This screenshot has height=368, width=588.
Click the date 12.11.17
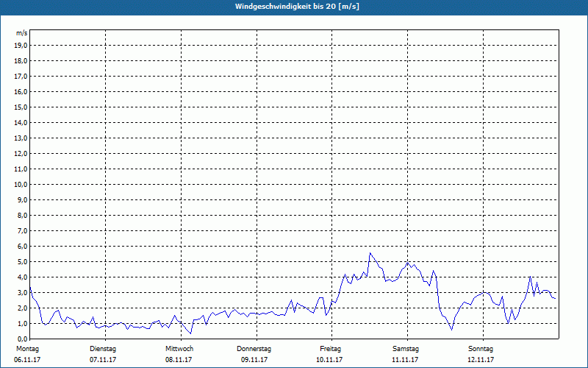[481, 360]
